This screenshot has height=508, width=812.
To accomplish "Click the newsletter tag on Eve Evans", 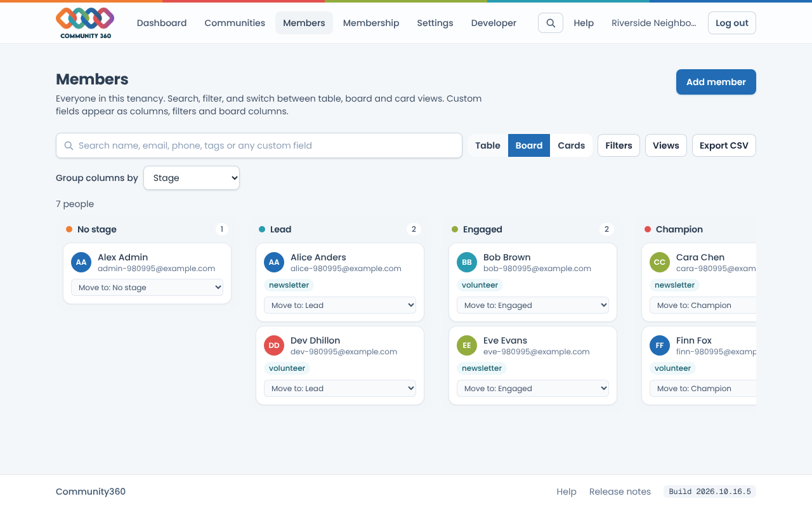I will (x=482, y=368).
